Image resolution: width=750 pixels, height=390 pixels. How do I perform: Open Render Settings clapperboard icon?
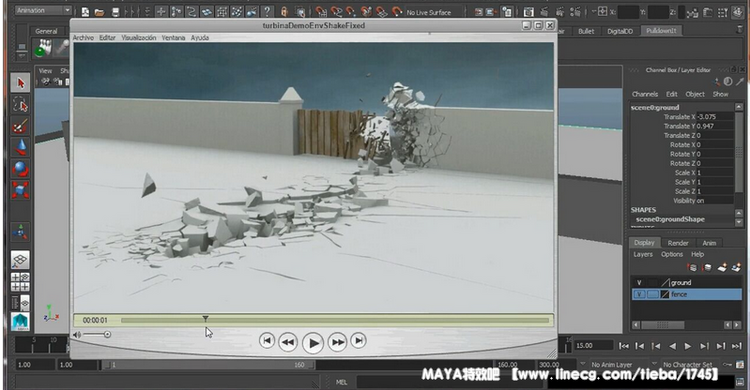575,12
